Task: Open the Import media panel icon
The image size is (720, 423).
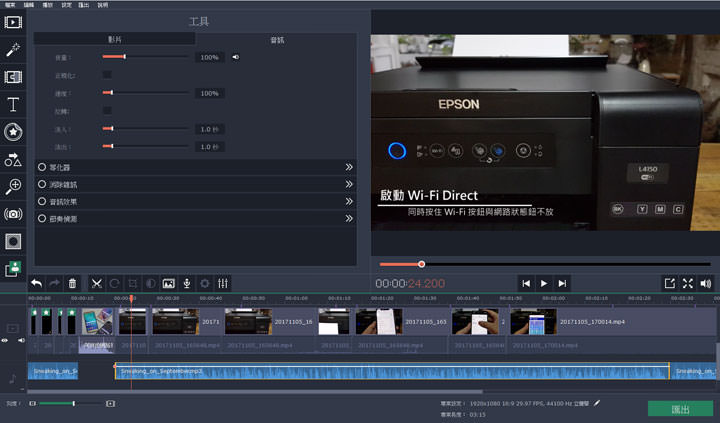Action: [13, 22]
